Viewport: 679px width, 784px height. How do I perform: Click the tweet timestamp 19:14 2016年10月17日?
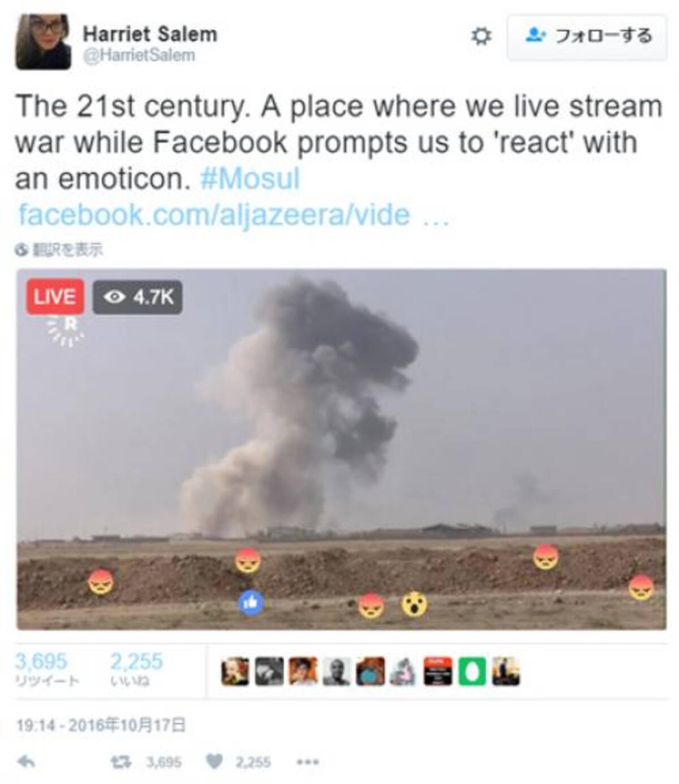[101, 725]
